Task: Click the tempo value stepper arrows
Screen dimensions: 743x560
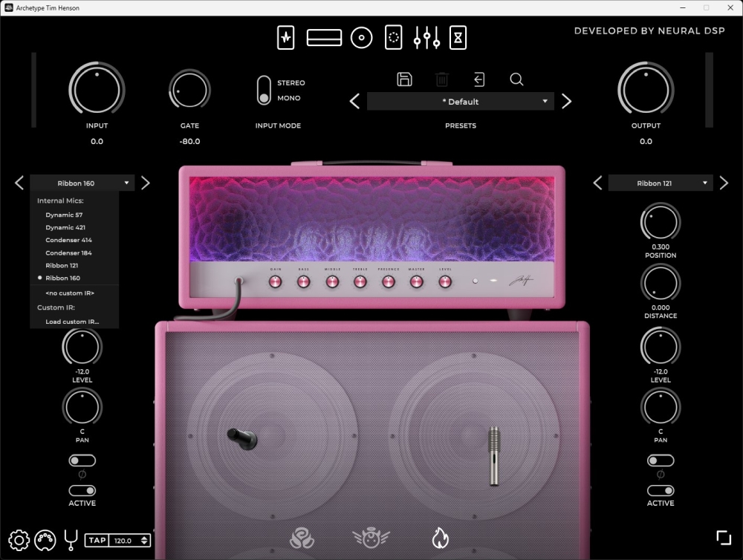Action: coord(145,540)
